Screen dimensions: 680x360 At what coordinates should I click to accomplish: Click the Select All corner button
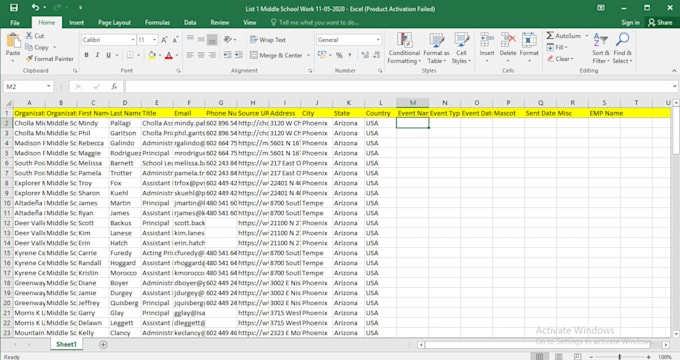coord(8,103)
